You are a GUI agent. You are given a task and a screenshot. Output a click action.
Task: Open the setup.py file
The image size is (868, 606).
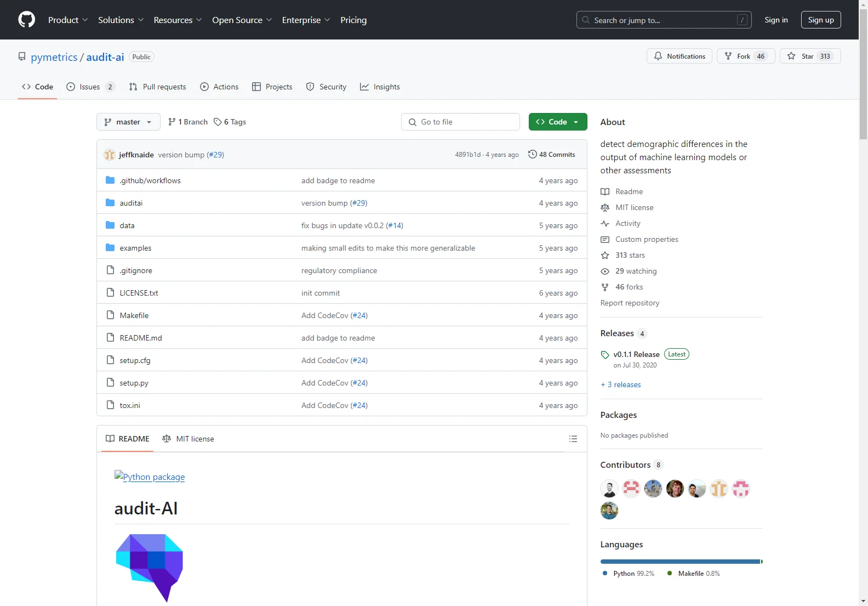[x=134, y=383]
